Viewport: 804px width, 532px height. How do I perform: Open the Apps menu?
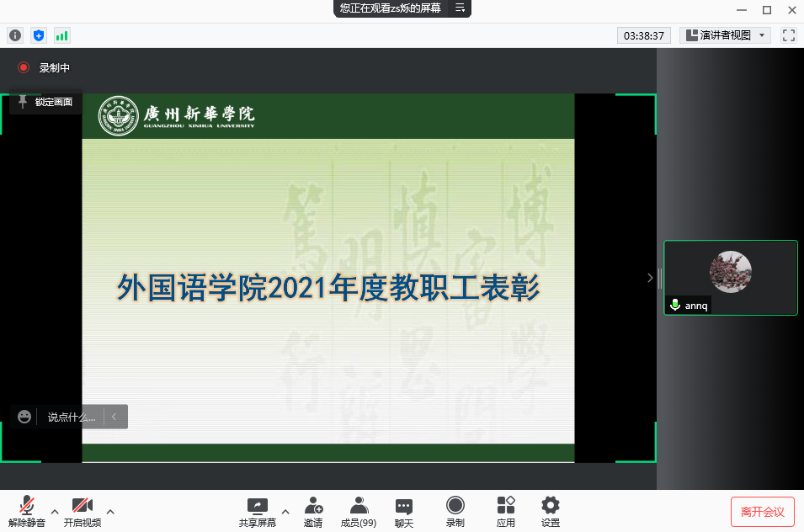(505, 511)
